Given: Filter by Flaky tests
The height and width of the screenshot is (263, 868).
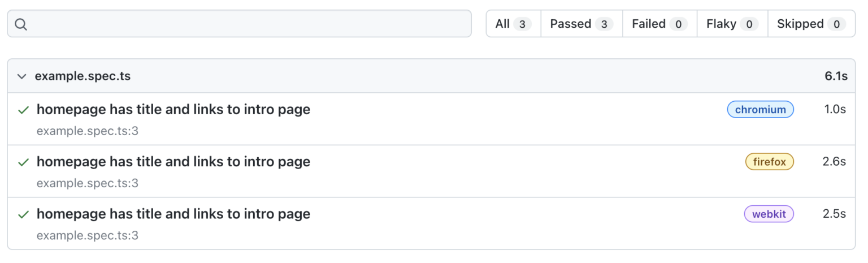Looking at the screenshot, I should tap(732, 24).
